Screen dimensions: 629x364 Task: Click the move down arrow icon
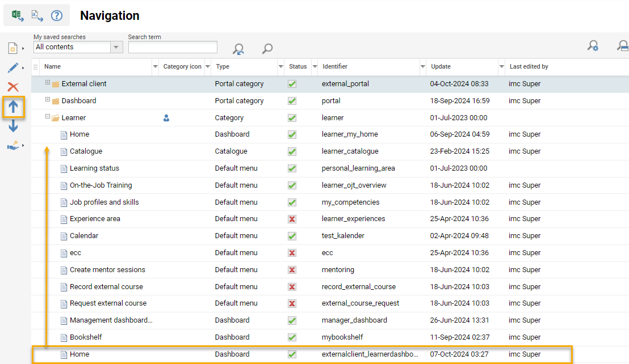[14, 126]
